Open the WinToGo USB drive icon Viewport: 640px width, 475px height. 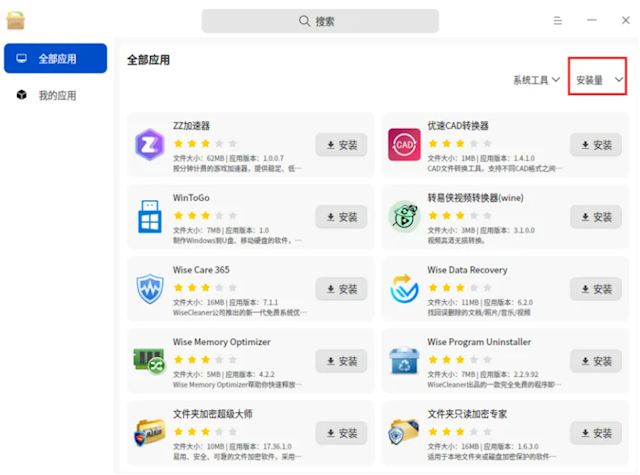coord(150,216)
